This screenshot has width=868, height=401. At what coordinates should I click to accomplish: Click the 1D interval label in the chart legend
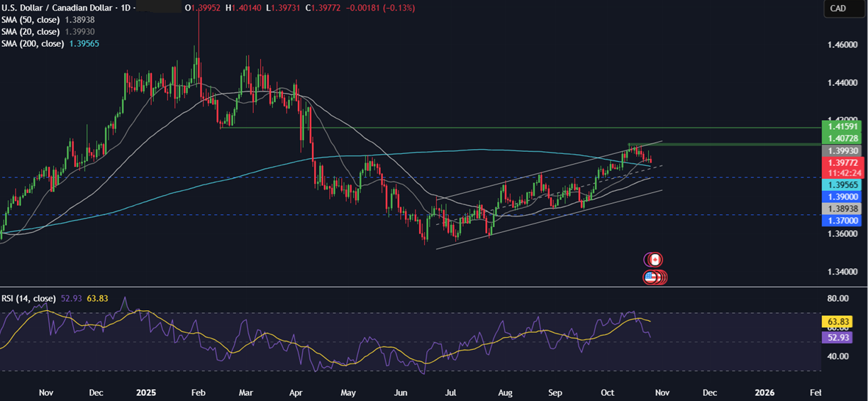click(x=129, y=8)
